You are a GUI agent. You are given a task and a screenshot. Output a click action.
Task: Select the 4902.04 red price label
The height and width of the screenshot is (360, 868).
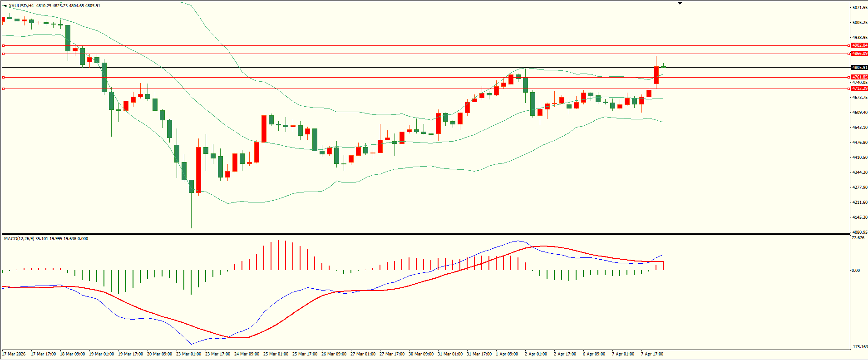pos(859,45)
